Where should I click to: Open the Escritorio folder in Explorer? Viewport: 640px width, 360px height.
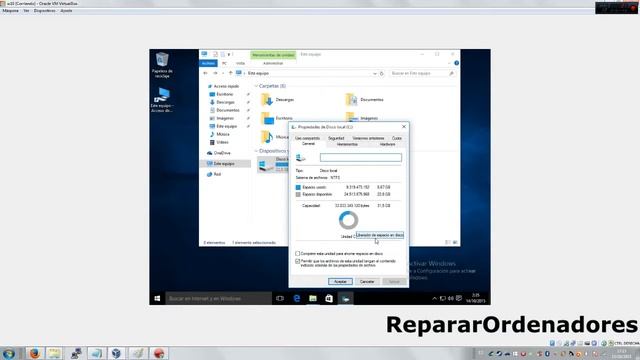277,118
